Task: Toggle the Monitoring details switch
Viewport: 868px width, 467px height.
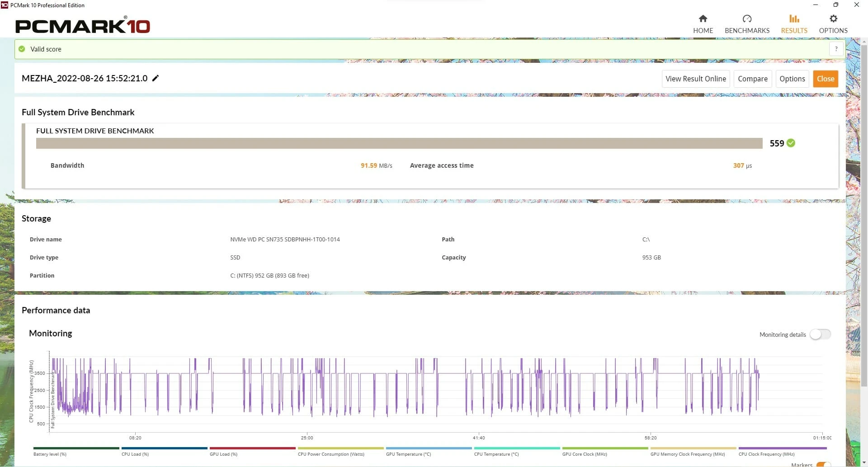Action: (x=820, y=335)
